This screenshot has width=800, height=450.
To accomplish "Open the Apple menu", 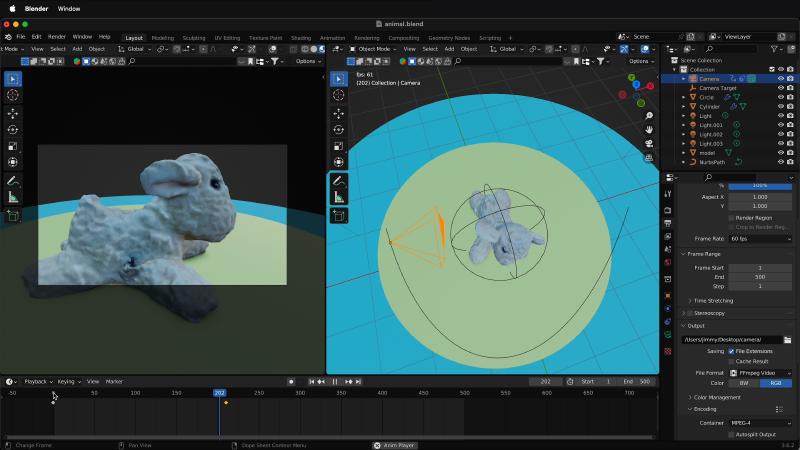I will click(x=13, y=9).
